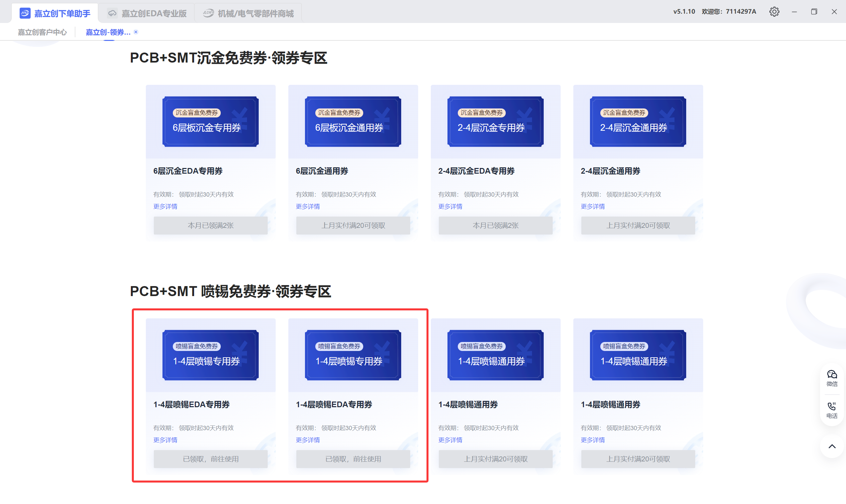
Task: Click the PCB+SMT沉金免费券·领券专区 heading
Action: point(228,58)
